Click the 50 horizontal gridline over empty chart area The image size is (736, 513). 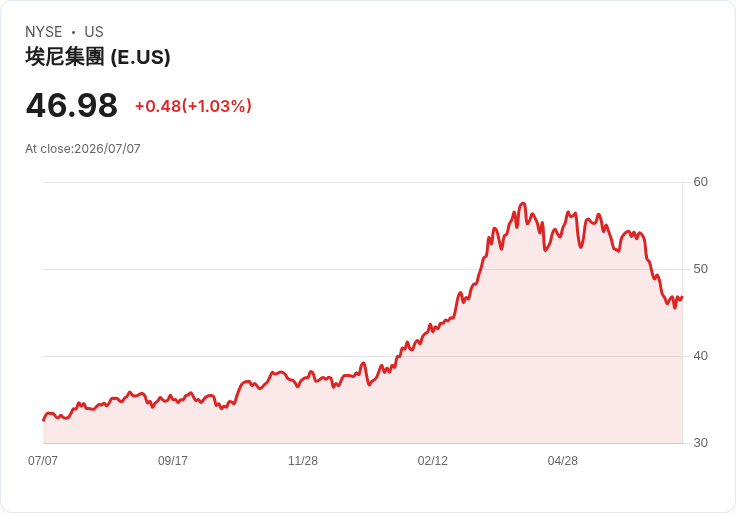pyautogui.click(x=235, y=269)
